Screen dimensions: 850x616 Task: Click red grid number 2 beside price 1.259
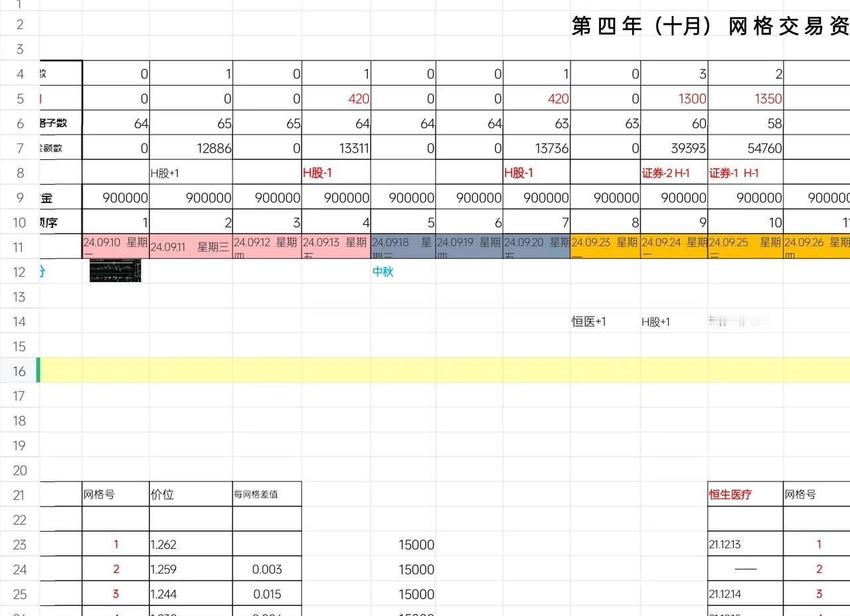click(116, 569)
